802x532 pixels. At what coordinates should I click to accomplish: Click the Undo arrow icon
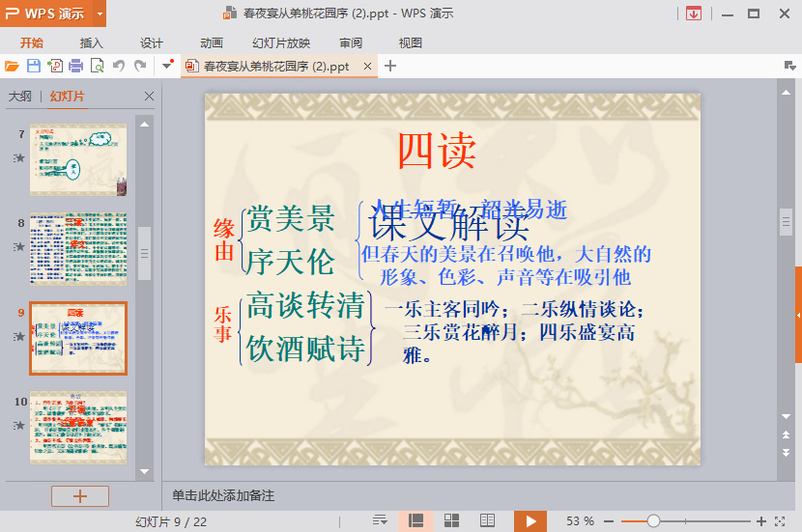(x=119, y=66)
